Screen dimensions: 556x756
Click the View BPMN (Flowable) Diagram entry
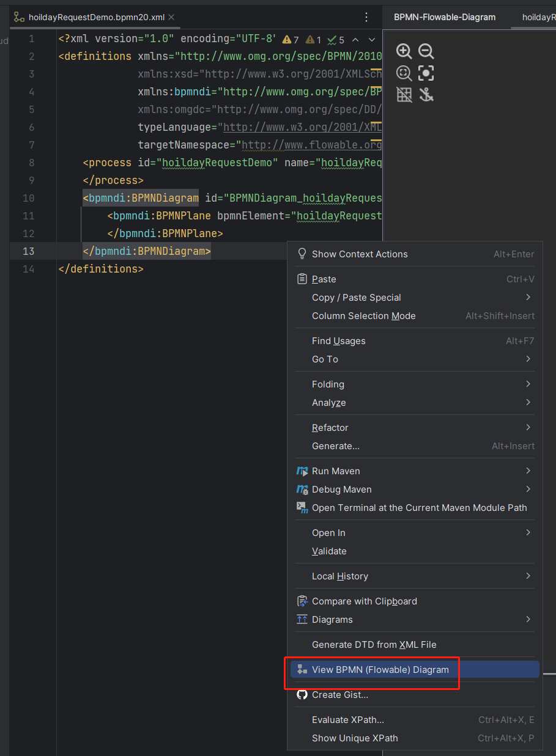pos(380,670)
